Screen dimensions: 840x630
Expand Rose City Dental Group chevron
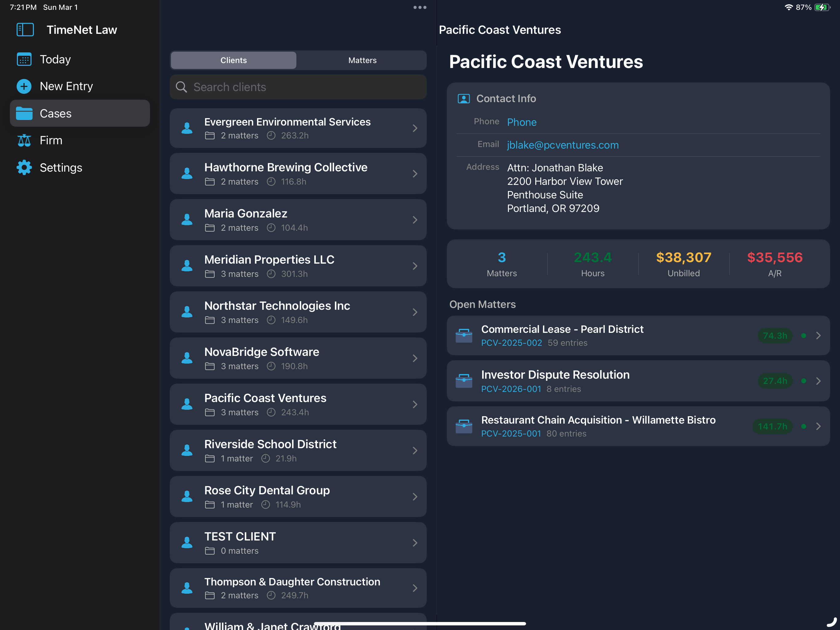(415, 496)
